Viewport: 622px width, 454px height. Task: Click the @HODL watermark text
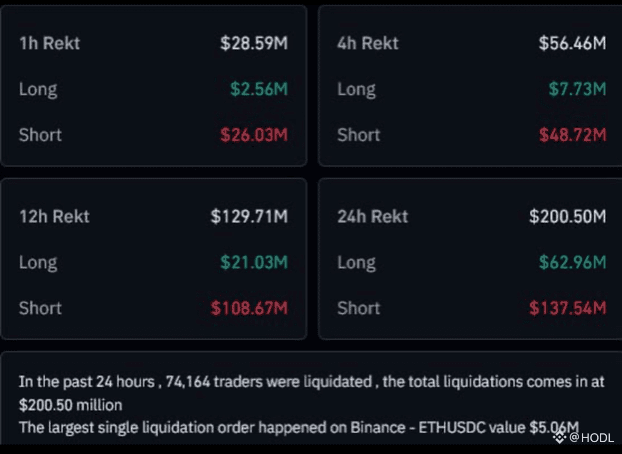(591, 438)
